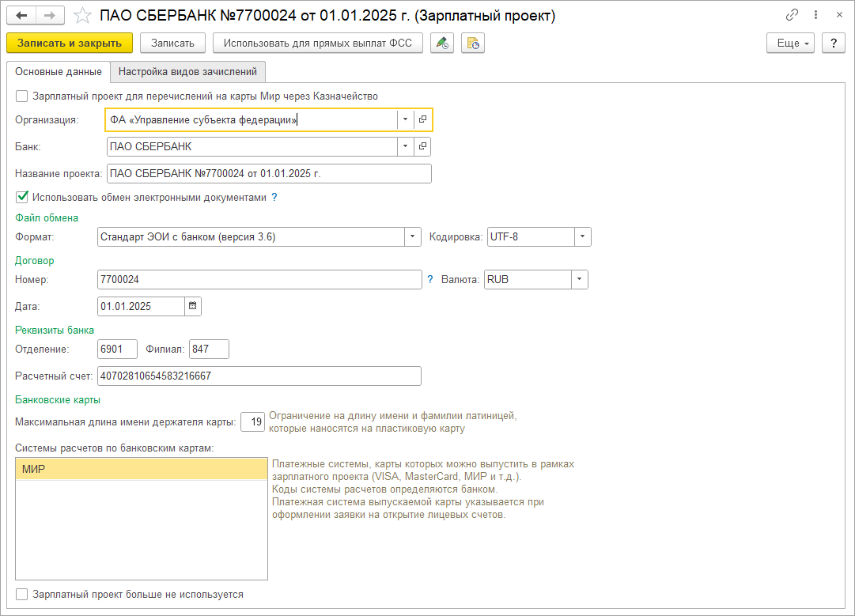The width and height of the screenshot is (855, 616).
Task: Click 'Использовать для прямых выплат ФСС'
Action: (x=317, y=43)
